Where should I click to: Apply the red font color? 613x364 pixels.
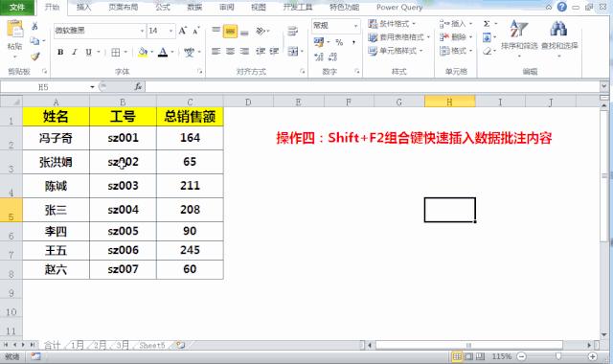163,52
